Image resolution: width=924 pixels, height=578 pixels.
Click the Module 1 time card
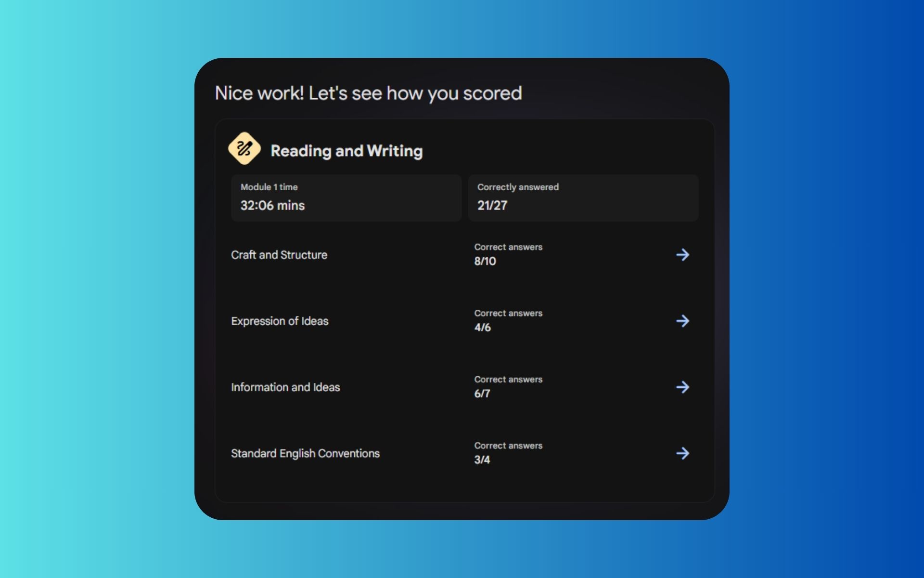(x=346, y=198)
